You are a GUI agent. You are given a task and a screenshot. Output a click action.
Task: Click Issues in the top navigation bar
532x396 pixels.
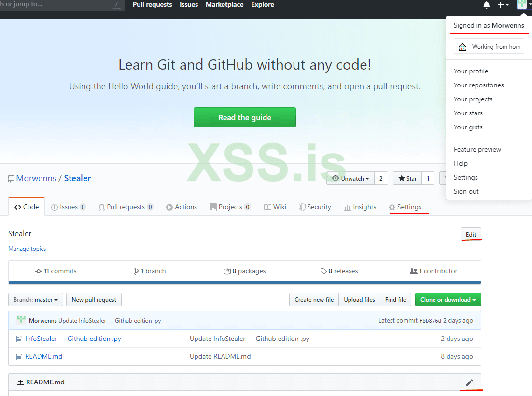tap(189, 5)
